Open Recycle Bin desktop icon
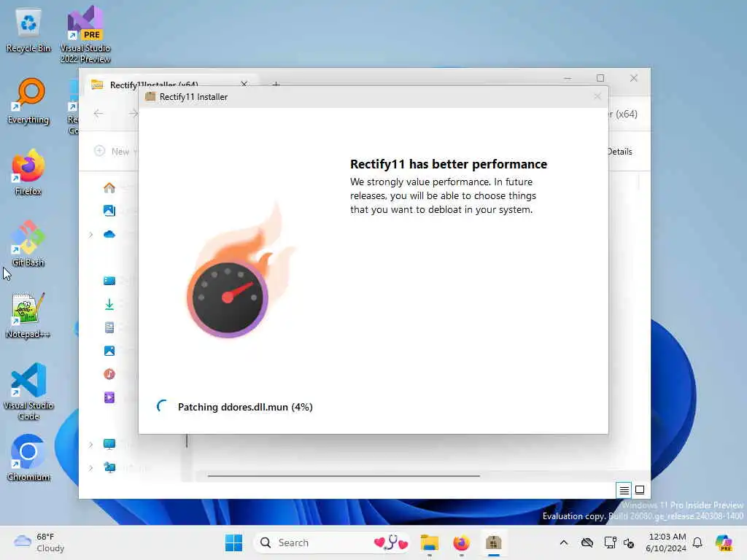The height and width of the screenshot is (560, 747). click(x=28, y=30)
